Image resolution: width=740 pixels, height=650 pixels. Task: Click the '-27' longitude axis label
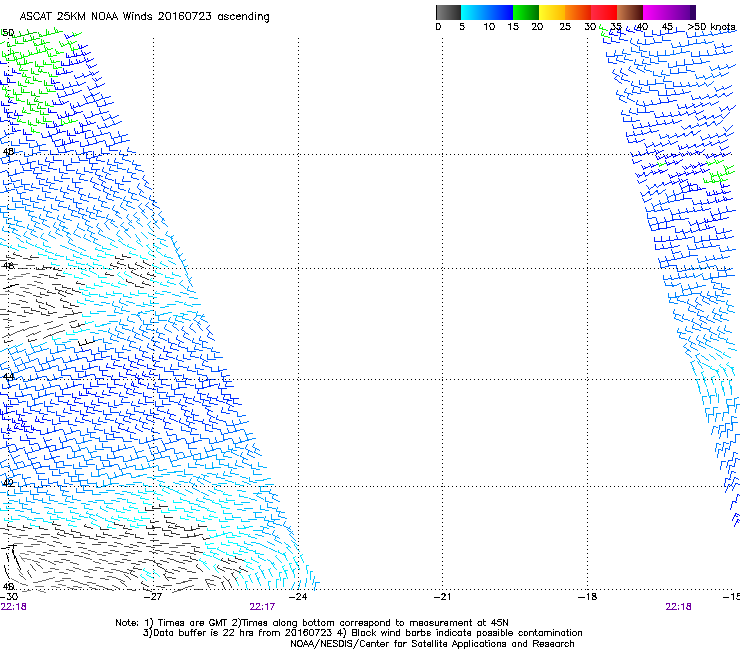pos(153,597)
